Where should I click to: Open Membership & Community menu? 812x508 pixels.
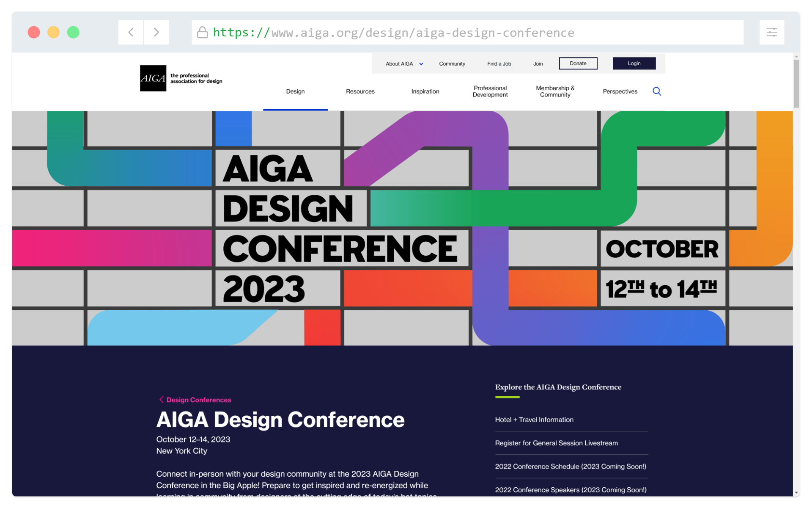555,91
